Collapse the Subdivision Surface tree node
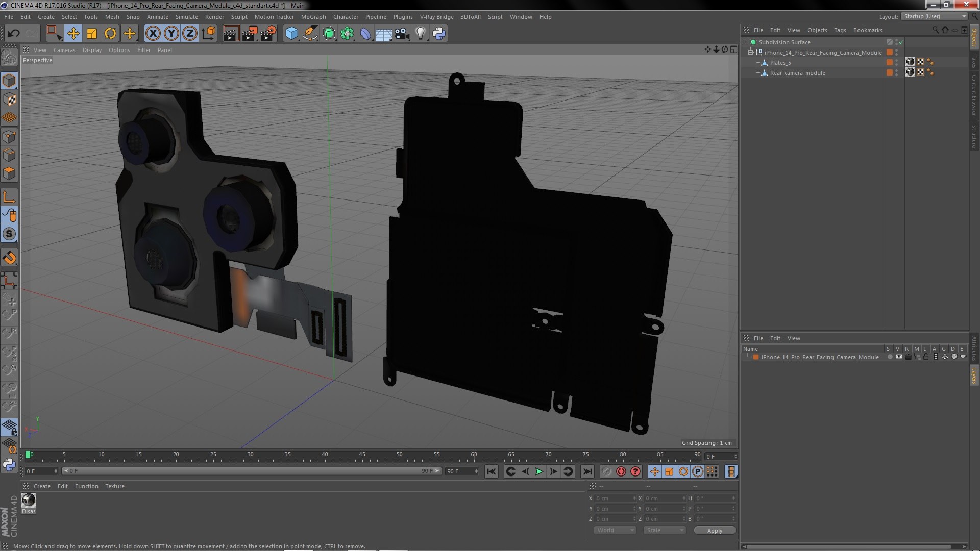 745,42
